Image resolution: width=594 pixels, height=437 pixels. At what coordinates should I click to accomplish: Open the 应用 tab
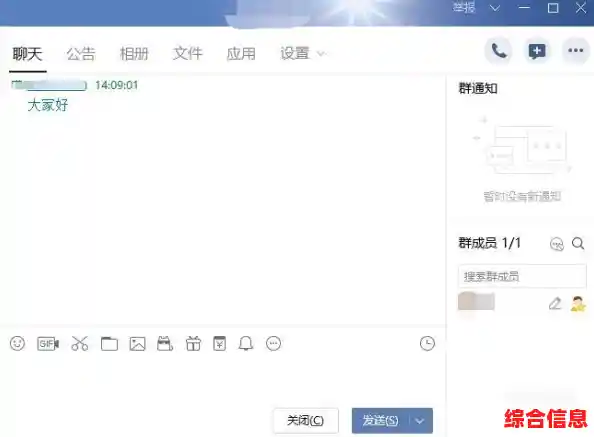coord(241,53)
